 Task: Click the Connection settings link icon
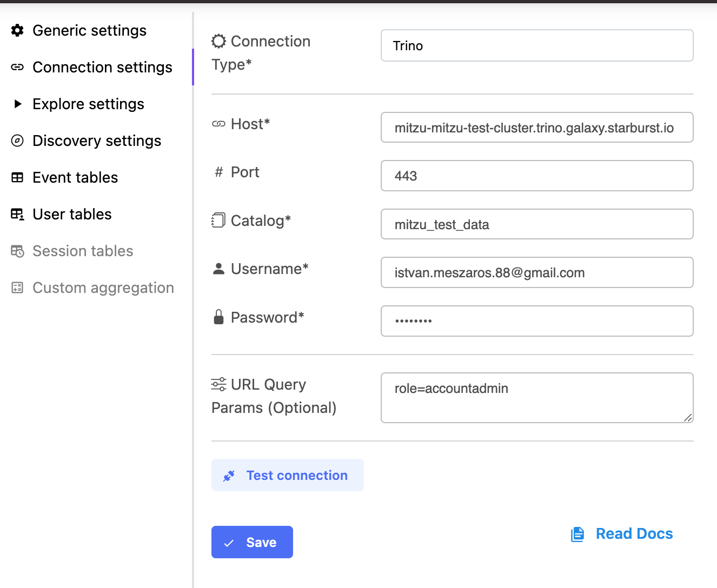tap(17, 67)
